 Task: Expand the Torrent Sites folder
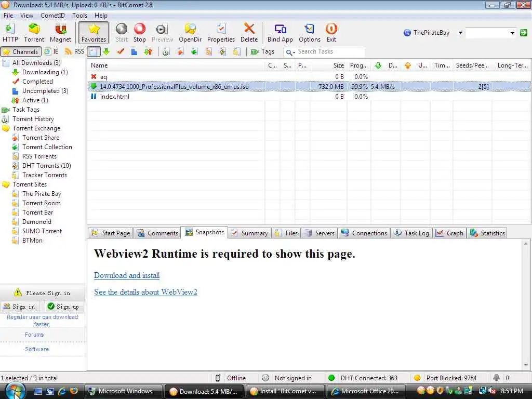point(30,184)
